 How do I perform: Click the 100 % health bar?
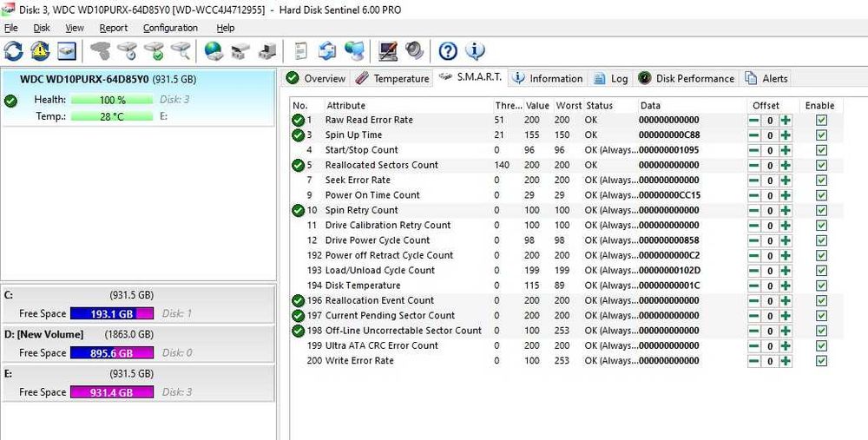tap(112, 100)
